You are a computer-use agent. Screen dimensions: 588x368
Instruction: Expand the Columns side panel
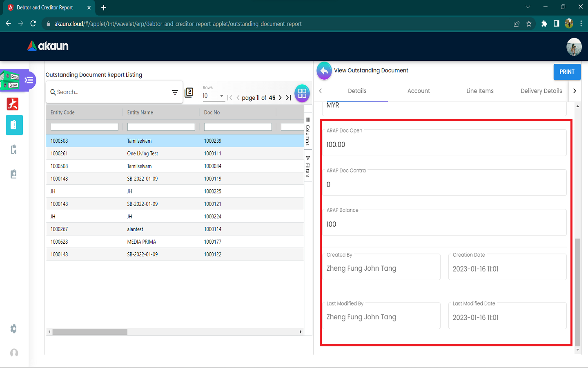(x=308, y=132)
